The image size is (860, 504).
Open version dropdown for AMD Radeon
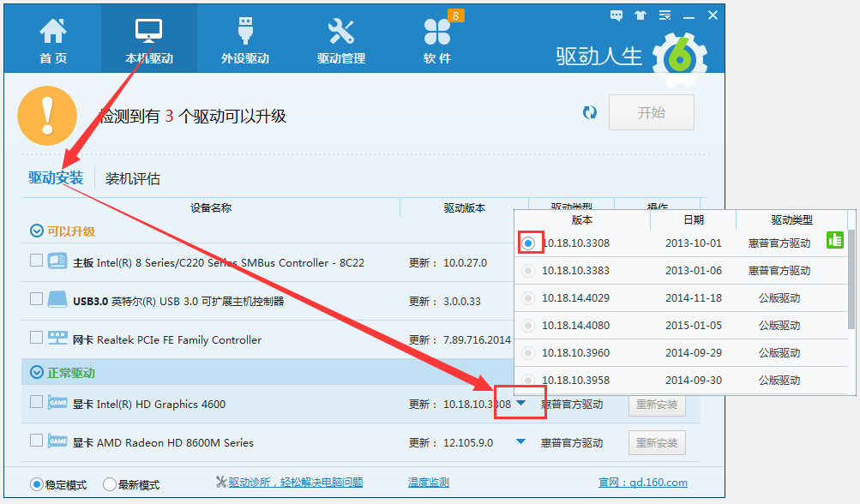pyautogui.click(x=521, y=441)
